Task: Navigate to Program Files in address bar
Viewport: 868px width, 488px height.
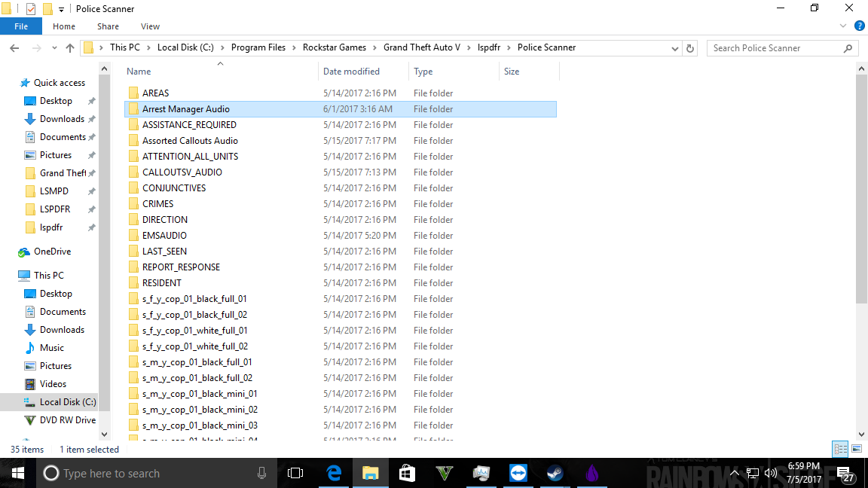Action: pyautogui.click(x=258, y=47)
